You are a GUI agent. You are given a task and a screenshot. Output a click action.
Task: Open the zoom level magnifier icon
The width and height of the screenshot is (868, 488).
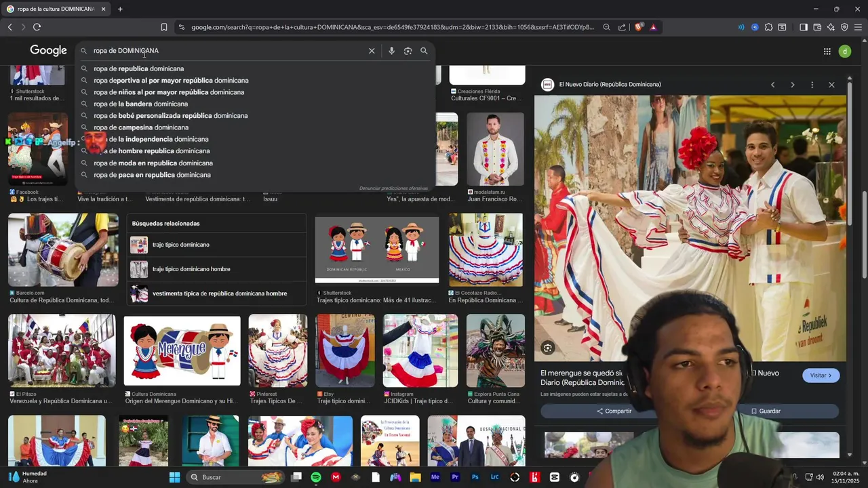[607, 27]
